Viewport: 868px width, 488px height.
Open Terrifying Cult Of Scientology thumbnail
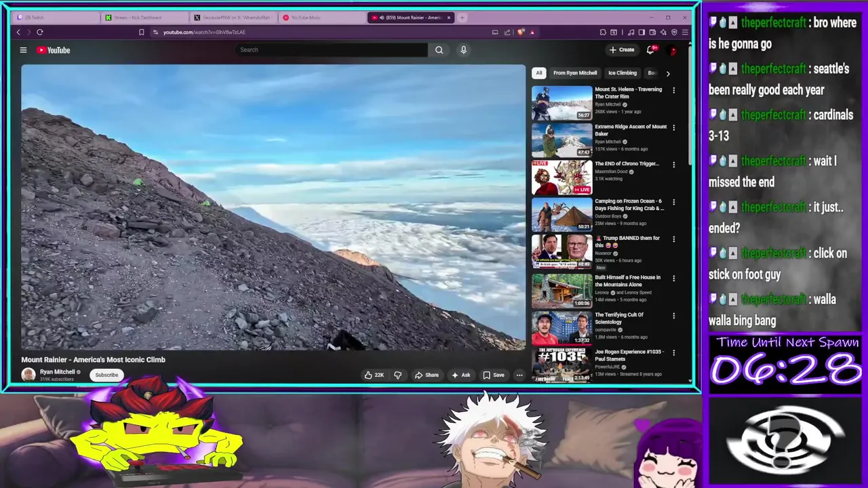click(x=561, y=329)
